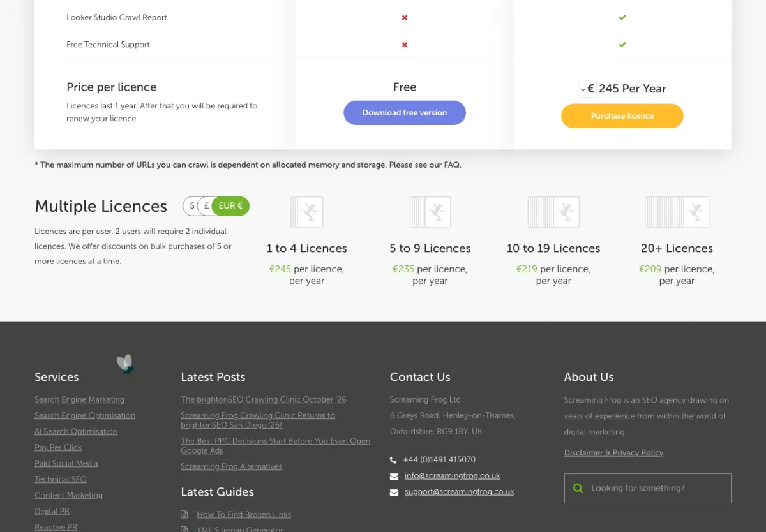Viewport: 766px width, 532px height.
Task: Click the €235 per licence price
Action: [403, 269]
